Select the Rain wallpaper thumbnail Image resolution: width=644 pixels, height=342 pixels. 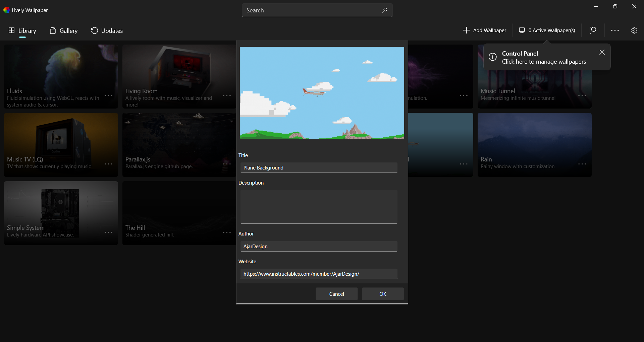[x=534, y=145]
